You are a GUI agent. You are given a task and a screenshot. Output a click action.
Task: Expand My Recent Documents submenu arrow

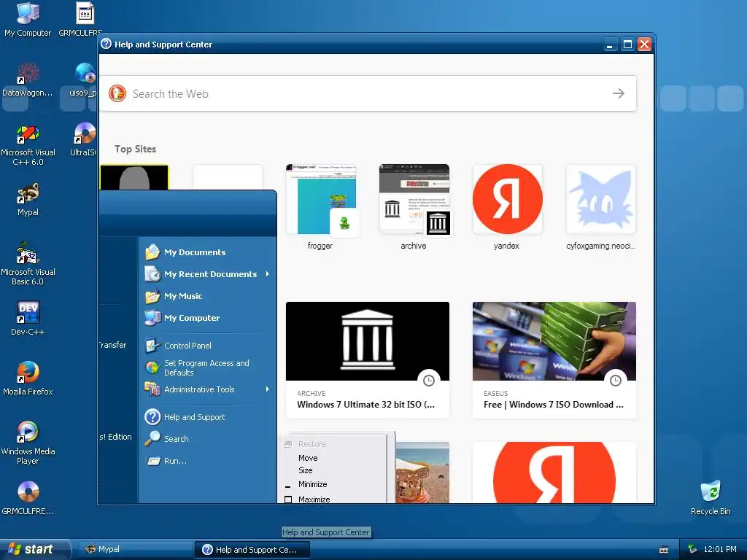(268, 274)
